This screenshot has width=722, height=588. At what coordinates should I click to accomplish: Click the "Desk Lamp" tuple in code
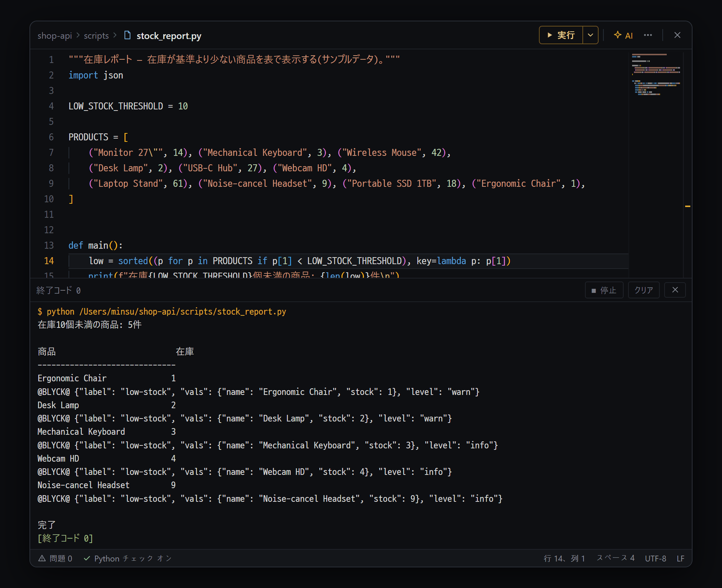[x=128, y=168]
